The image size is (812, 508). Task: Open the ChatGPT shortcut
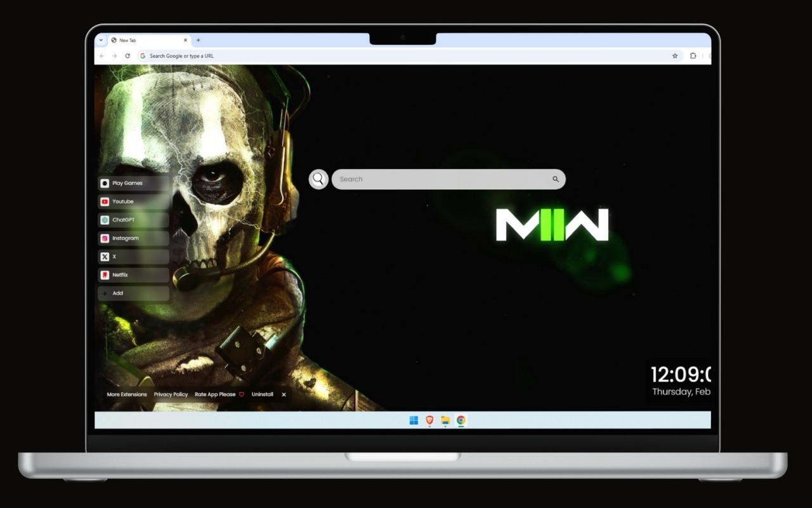pyautogui.click(x=133, y=220)
